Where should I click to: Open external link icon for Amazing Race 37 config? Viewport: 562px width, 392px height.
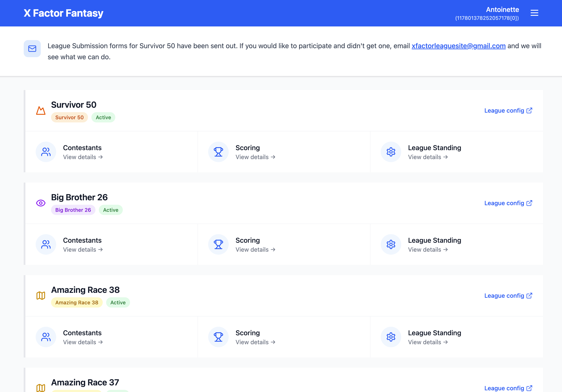[x=529, y=388]
